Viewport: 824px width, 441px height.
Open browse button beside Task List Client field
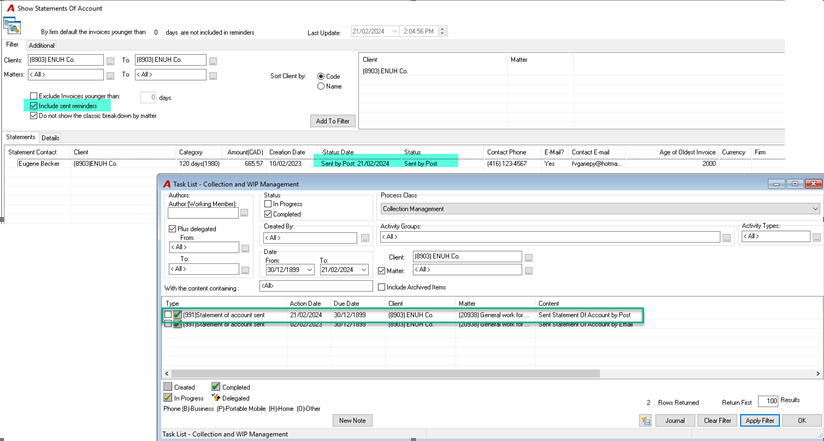[529, 258]
